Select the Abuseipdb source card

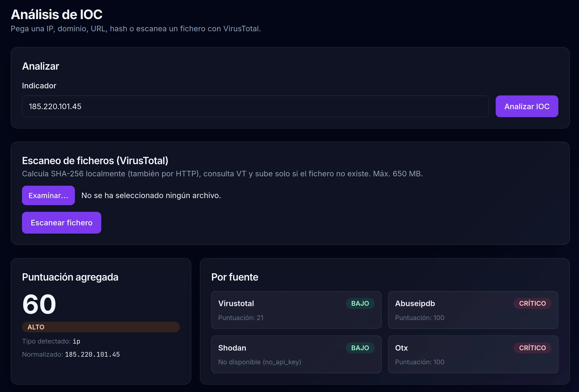pyautogui.click(x=473, y=310)
